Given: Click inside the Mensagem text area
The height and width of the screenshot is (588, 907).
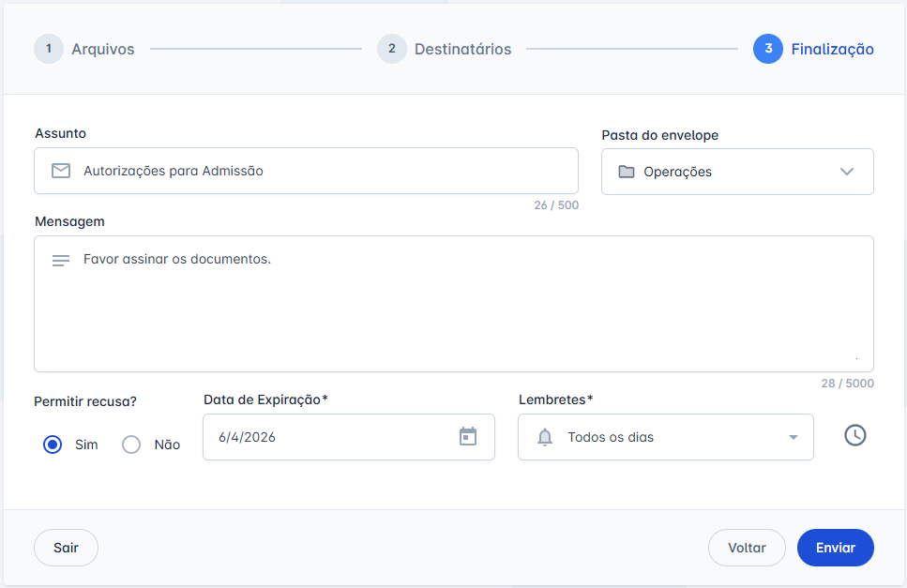Looking at the screenshot, I should point(454,300).
